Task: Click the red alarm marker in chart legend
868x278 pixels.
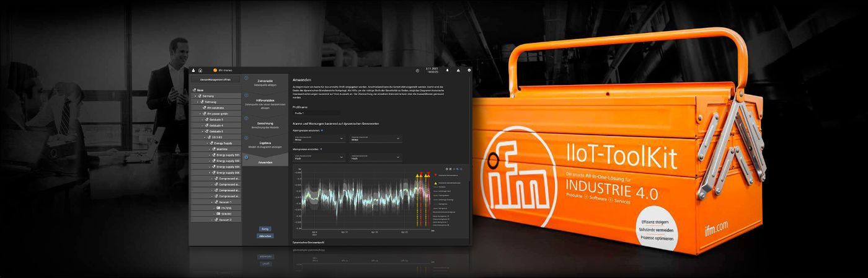Action: tap(436, 176)
